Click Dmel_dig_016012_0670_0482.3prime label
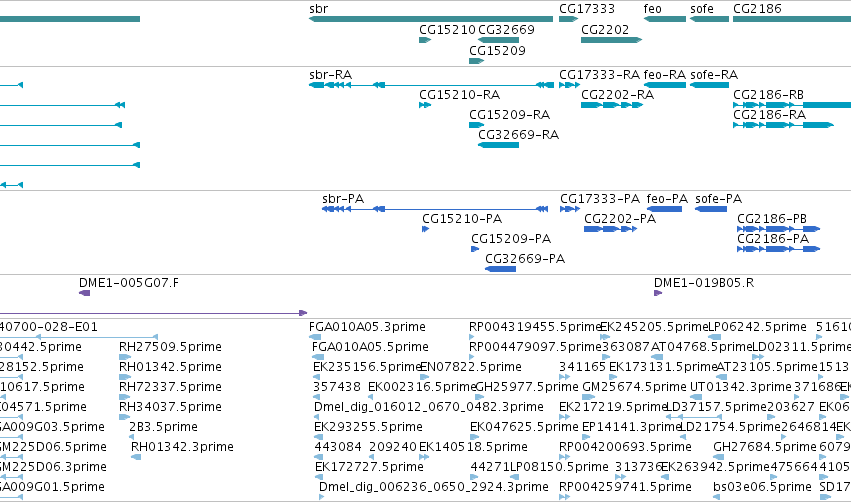851x502 pixels. coord(429,406)
